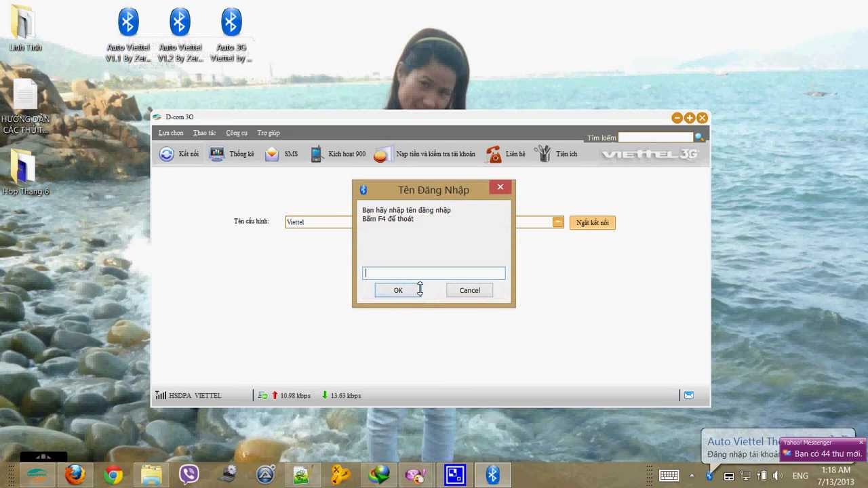Click OK in the Tên Đăng Nhập dialog
The image size is (868, 488).
point(398,290)
